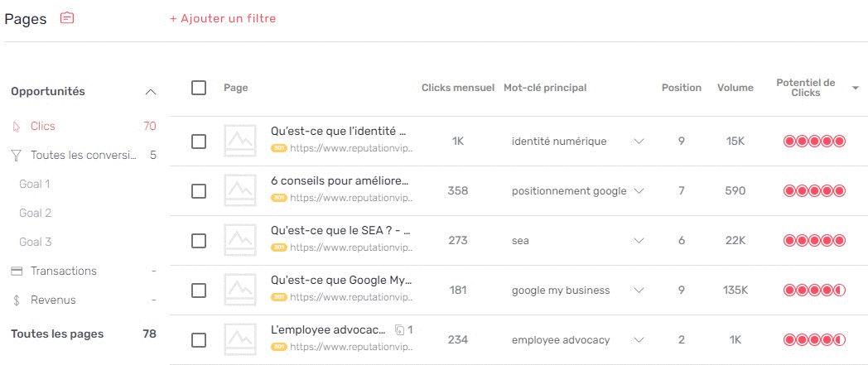Tick the select-all checkbox in table header
868x365 pixels.
[199, 88]
